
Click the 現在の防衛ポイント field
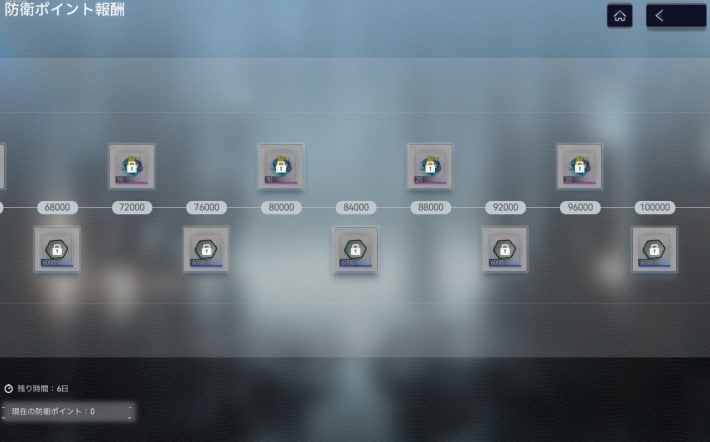[x=67, y=411]
